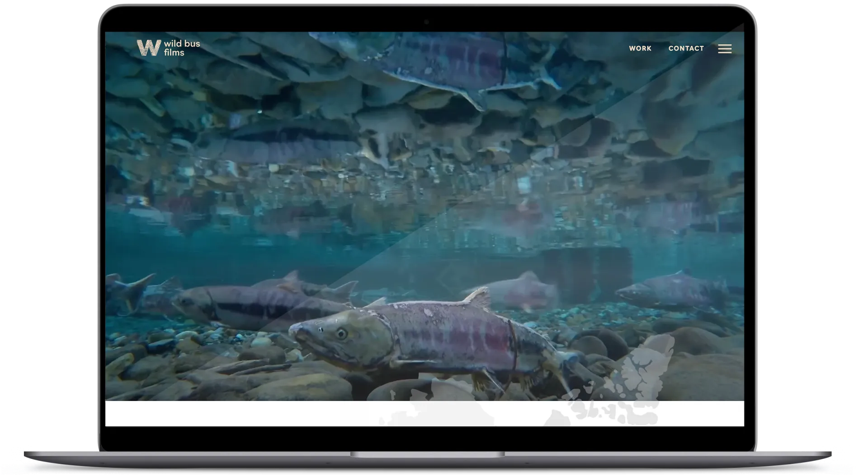Click the W logo mark
Image resolution: width=868 pixels, height=476 pixels.
click(x=148, y=48)
